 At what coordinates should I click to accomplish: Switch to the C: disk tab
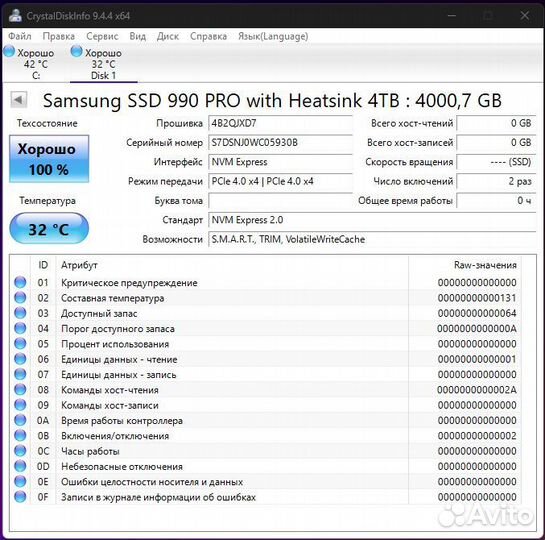(35, 64)
